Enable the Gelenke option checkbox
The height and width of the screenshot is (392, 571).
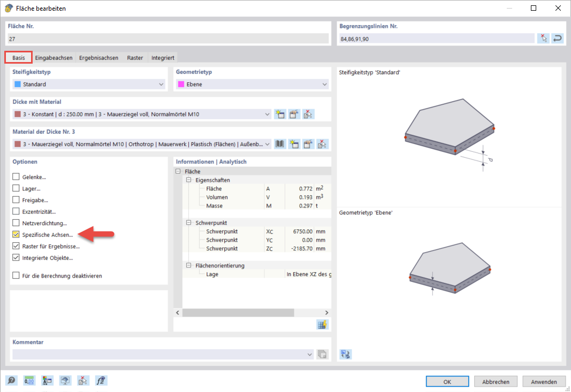tap(16, 177)
